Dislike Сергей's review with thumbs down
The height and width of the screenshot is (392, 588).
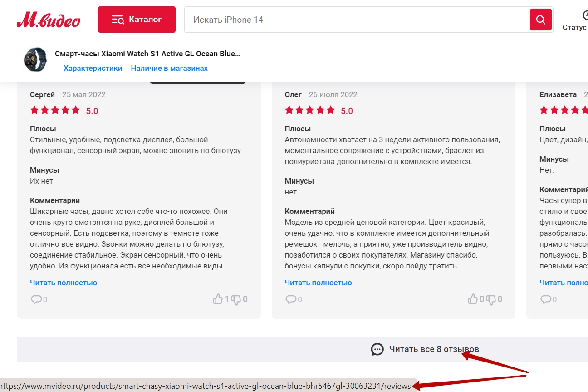236,299
